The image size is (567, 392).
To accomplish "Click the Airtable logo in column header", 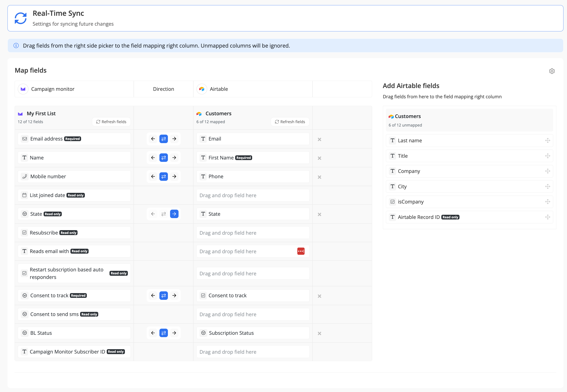I will (202, 89).
